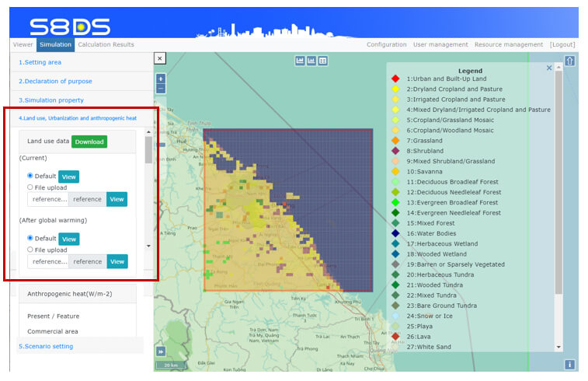The image size is (588, 381).
Task: Expand the 1.Setting area section
Action: 40,62
